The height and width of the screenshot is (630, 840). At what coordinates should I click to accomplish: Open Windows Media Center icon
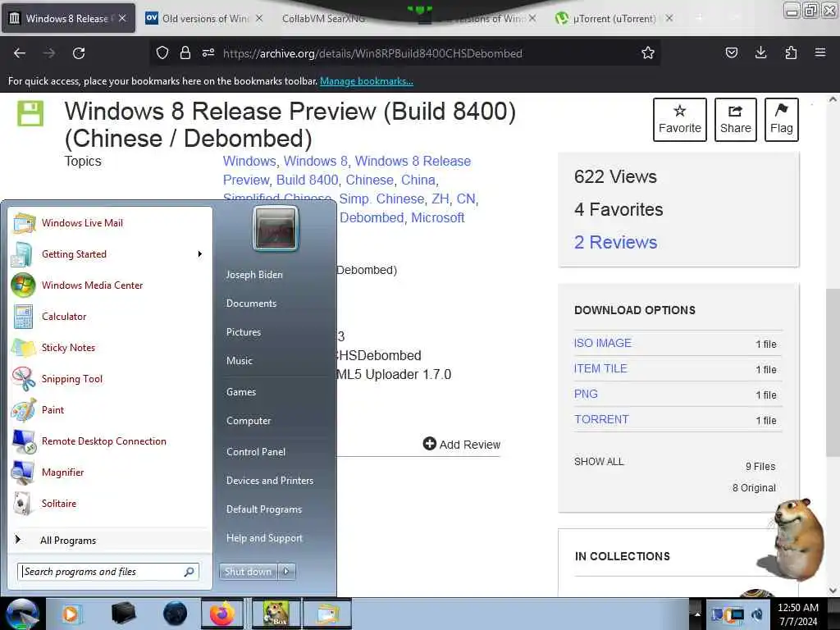(x=23, y=285)
